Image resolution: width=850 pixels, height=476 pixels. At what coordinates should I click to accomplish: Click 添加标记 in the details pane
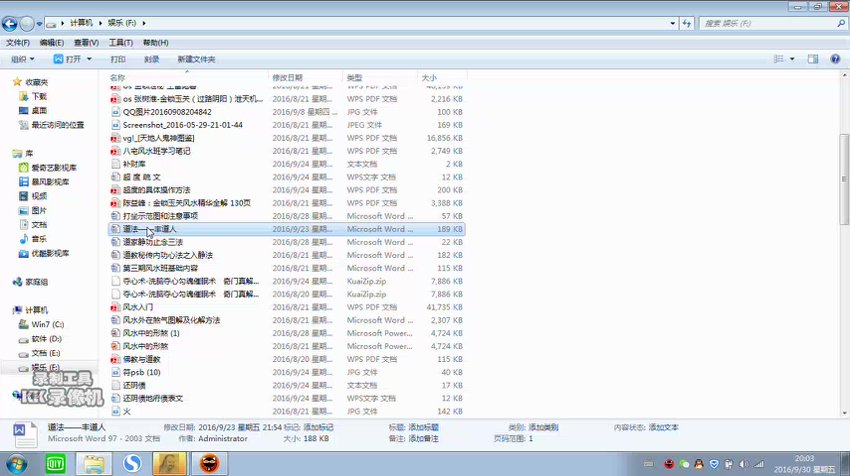click(318, 427)
